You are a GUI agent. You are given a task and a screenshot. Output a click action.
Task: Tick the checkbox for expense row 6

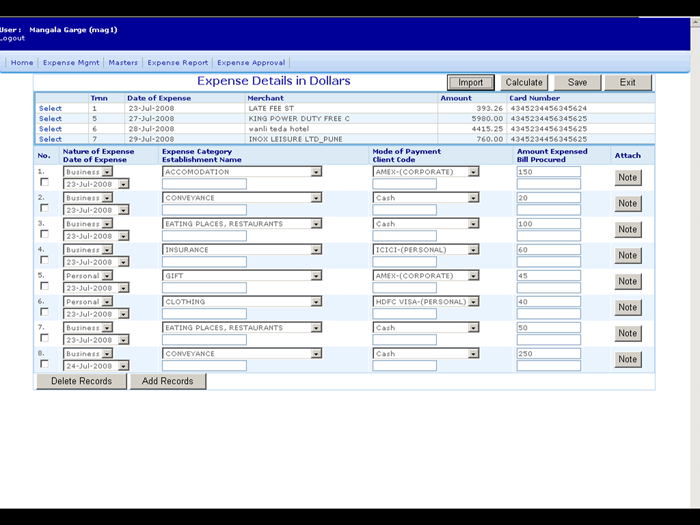coord(44,312)
